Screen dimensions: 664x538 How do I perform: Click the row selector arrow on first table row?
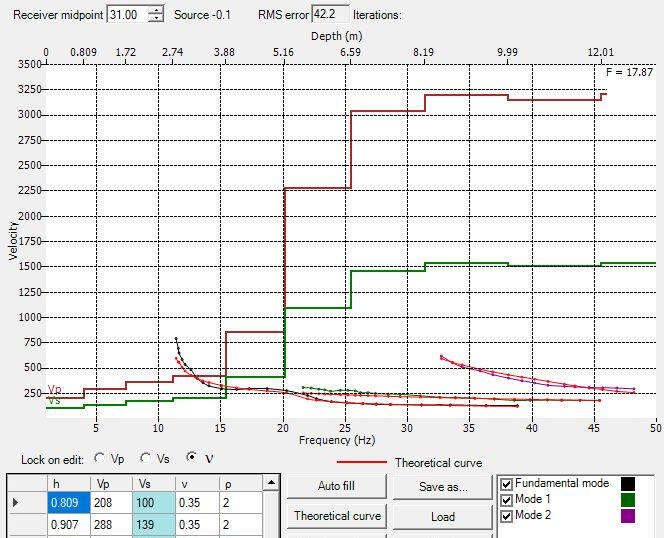click(x=14, y=501)
